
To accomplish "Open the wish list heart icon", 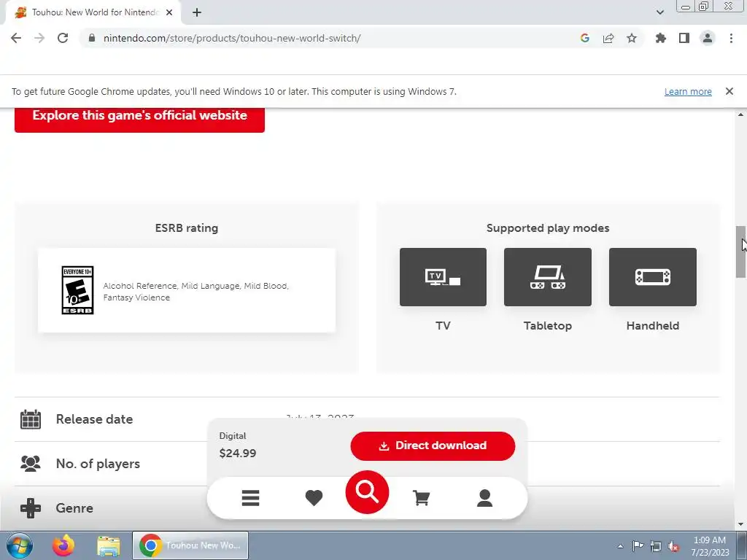I will pos(314,497).
